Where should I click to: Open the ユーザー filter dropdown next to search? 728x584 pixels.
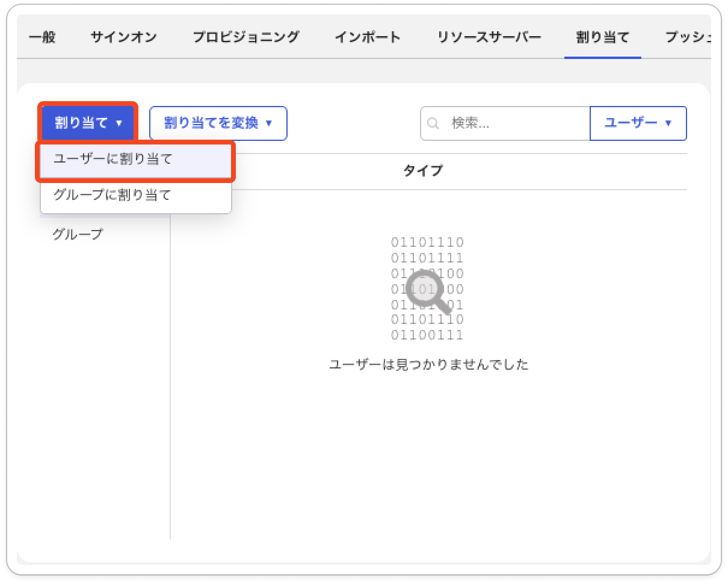tap(638, 123)
